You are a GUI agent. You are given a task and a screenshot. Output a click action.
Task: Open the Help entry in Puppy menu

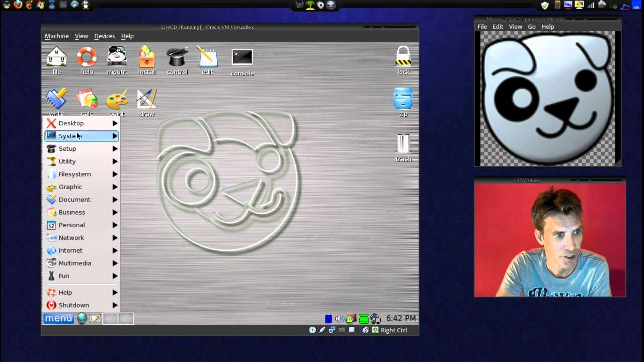click(x=82, y=292)
